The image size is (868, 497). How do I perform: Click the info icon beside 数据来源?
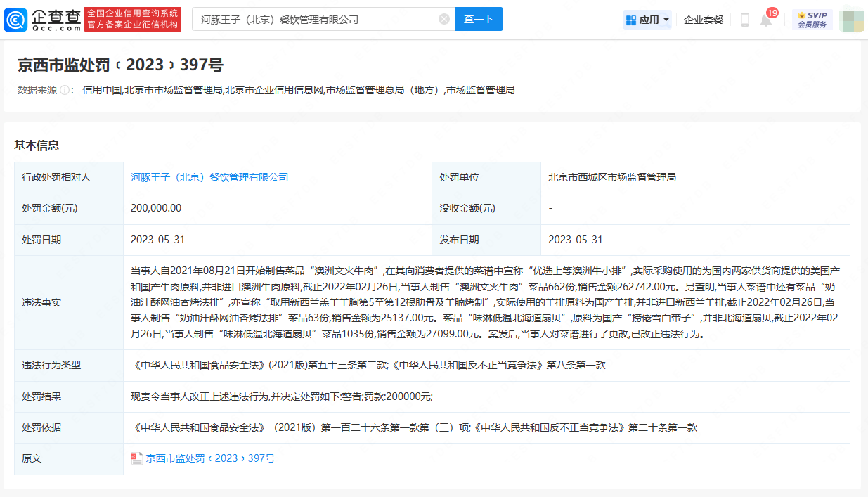pyautogui.click(x=65, y=90)
